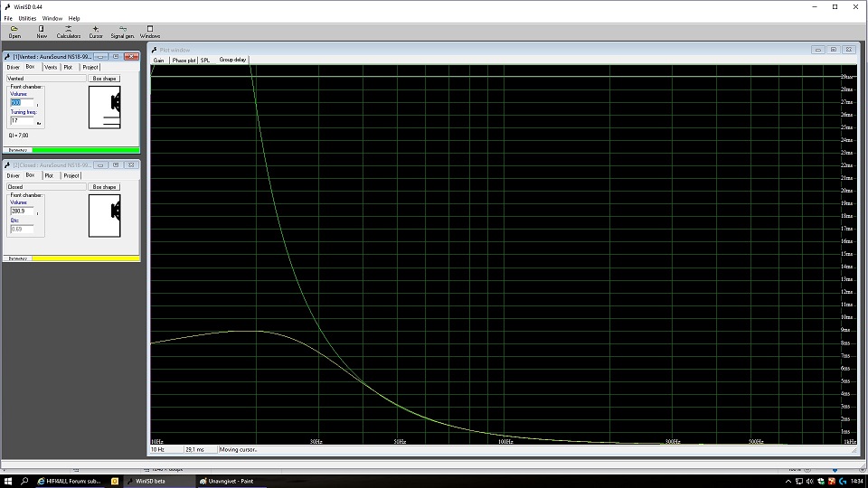
Task: Select the Group delay plot tab
Action: pos(232,60)
